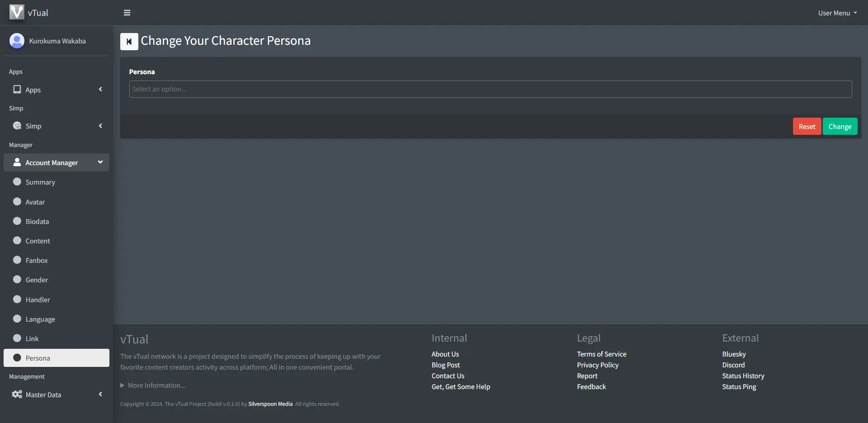
Task: Open the Persona select dropdown
Action: (x=490, y=89)
